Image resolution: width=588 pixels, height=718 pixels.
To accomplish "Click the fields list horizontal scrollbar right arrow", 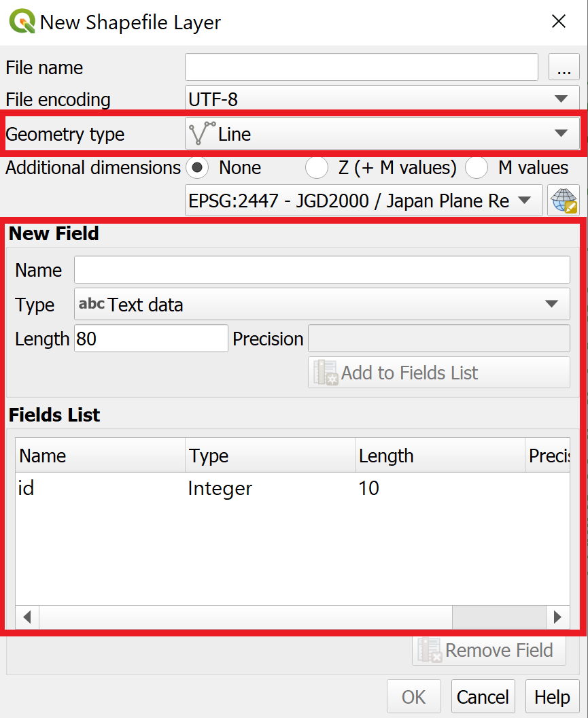I will (x=558, y=617).
